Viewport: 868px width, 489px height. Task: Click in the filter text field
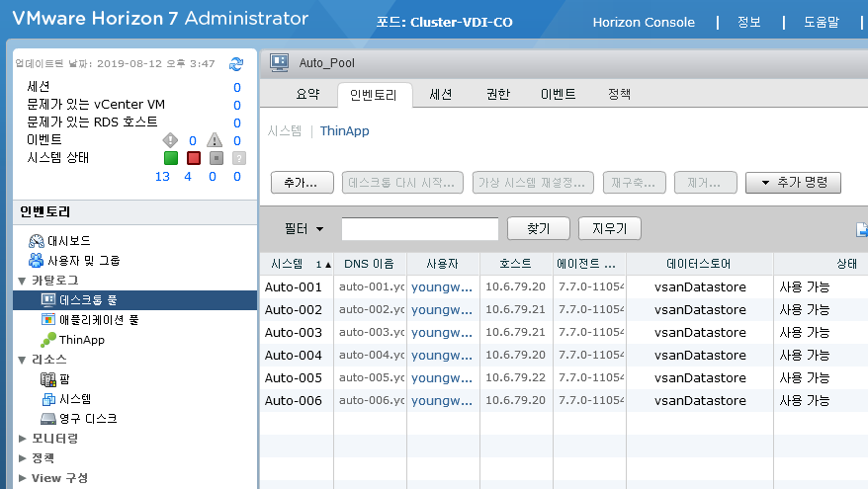(420, 229)
